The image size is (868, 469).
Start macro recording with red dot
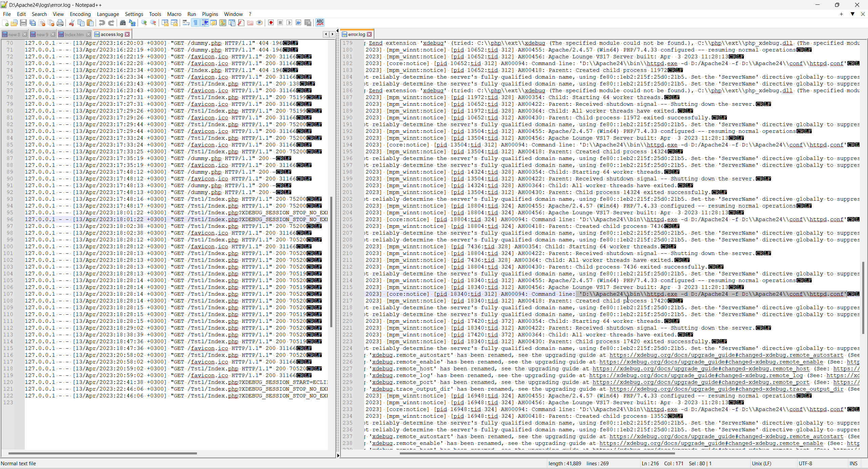pyautogui.click(x=271, y=23)
